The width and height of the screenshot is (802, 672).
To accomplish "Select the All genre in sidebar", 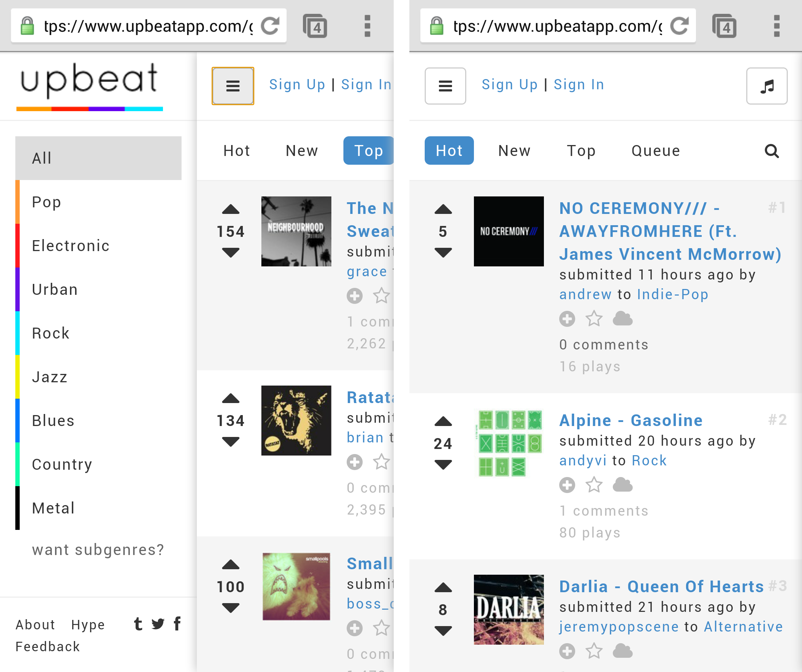I will (98, 158).
